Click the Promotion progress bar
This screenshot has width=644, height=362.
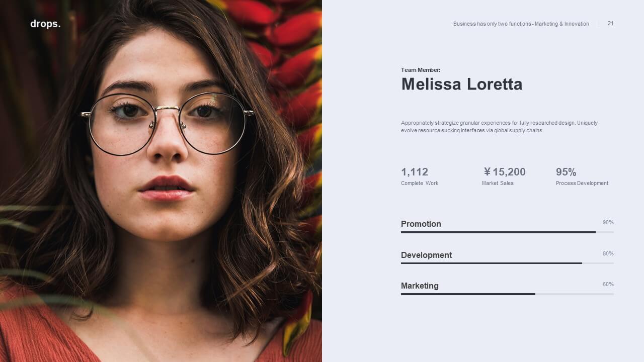pyautogui.click(x=507, y=232)
